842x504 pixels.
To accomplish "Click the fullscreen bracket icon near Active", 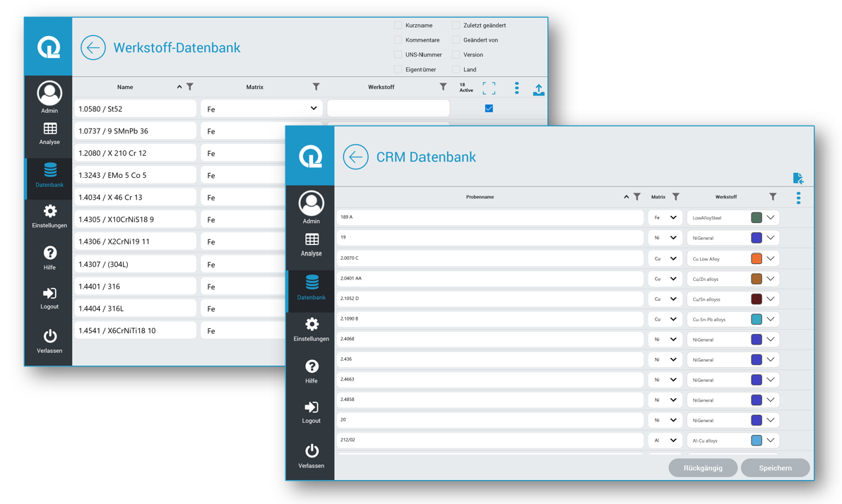I will pos(489,88).
